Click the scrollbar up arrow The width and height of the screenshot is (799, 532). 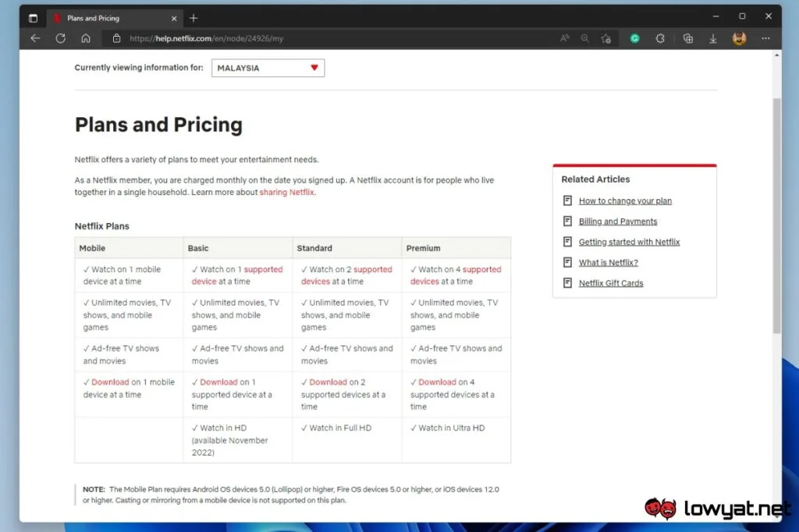[776, 55]
